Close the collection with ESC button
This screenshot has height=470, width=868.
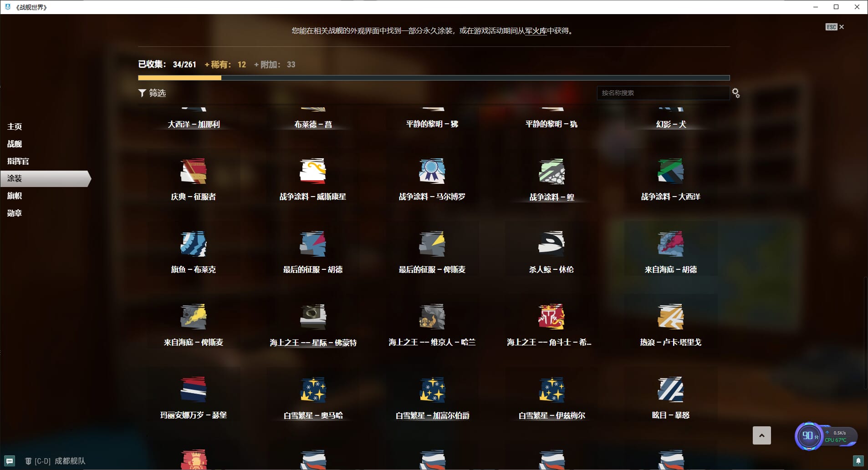(834, 27)
